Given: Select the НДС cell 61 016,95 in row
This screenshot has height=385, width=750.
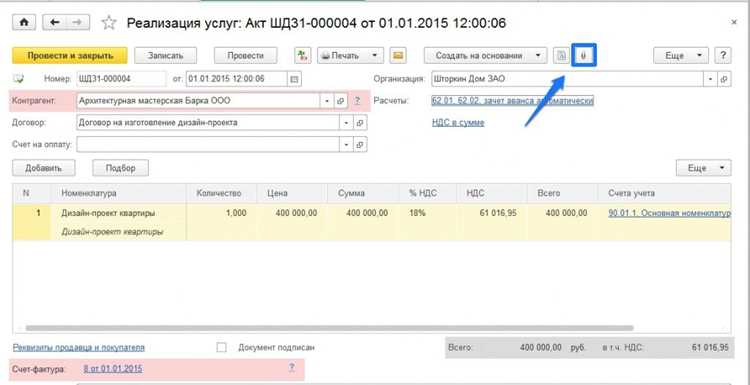Looking at the screenshot, I should tap(492, 213).
